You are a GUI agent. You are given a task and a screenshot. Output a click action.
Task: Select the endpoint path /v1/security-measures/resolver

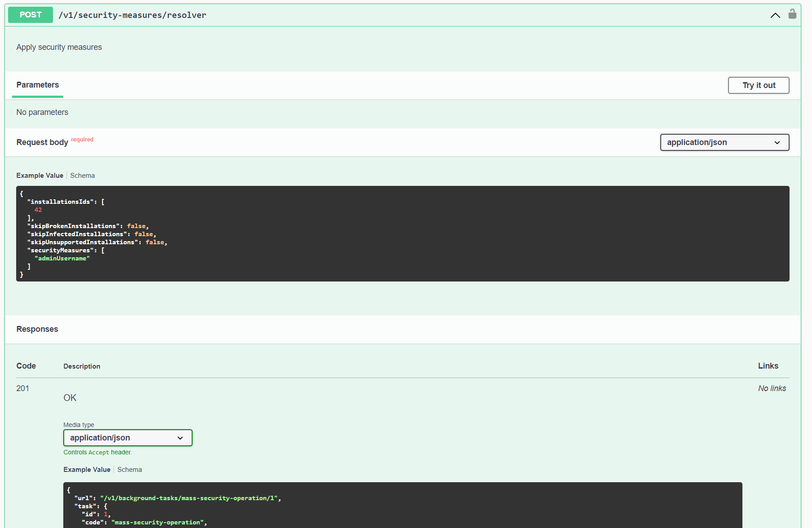(x=132, y=15)
